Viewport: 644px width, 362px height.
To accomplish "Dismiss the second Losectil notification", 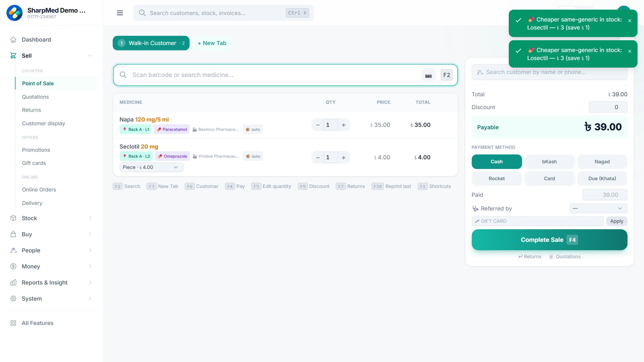I will (x=630, y=51).
